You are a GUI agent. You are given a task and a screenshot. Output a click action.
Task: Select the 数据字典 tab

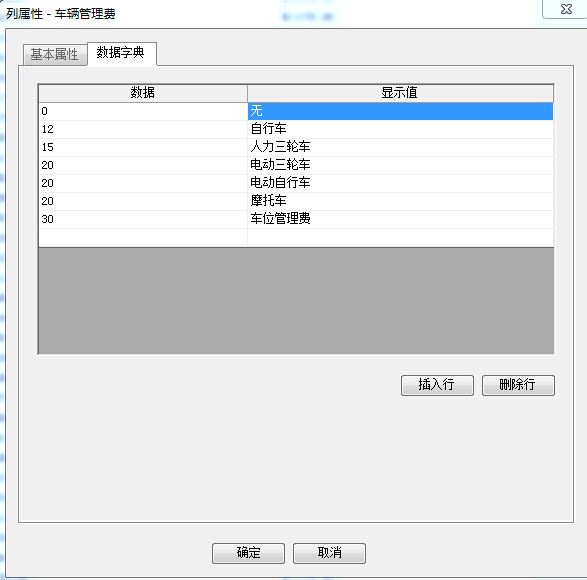pos(122,53)
